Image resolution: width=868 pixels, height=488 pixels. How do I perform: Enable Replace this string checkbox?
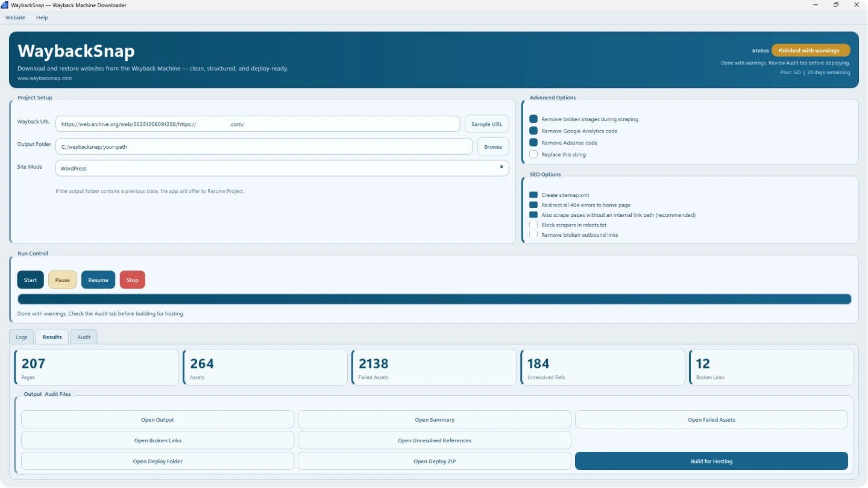533,154
